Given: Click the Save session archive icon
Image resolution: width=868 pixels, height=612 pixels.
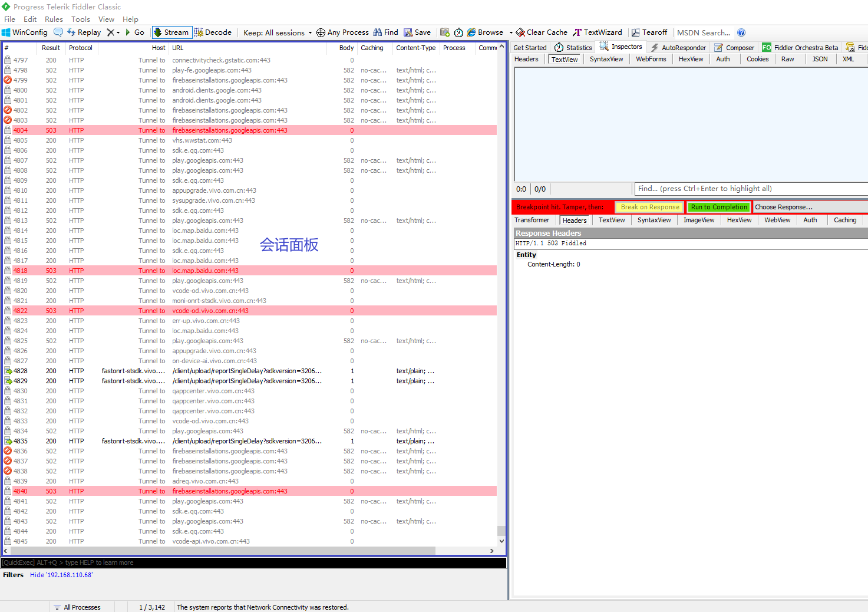Looking at the screenshot, I should point(417,32).
